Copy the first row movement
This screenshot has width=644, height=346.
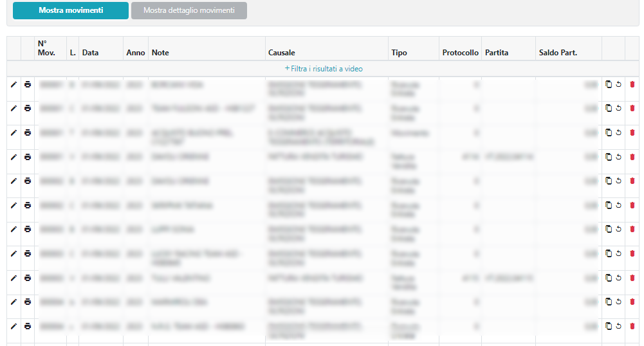click(x=609, y=84)
